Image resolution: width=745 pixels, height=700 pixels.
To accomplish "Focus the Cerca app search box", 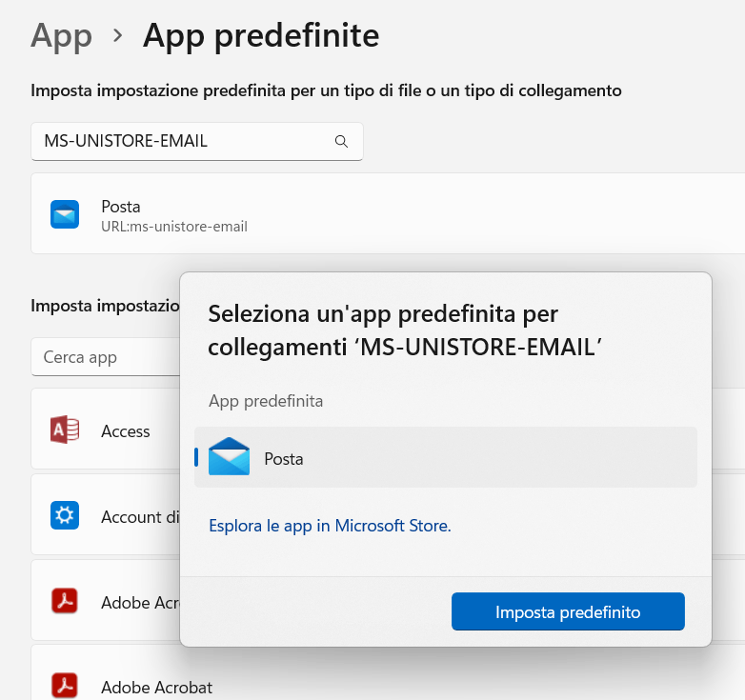I will click(x=106, y=356).
